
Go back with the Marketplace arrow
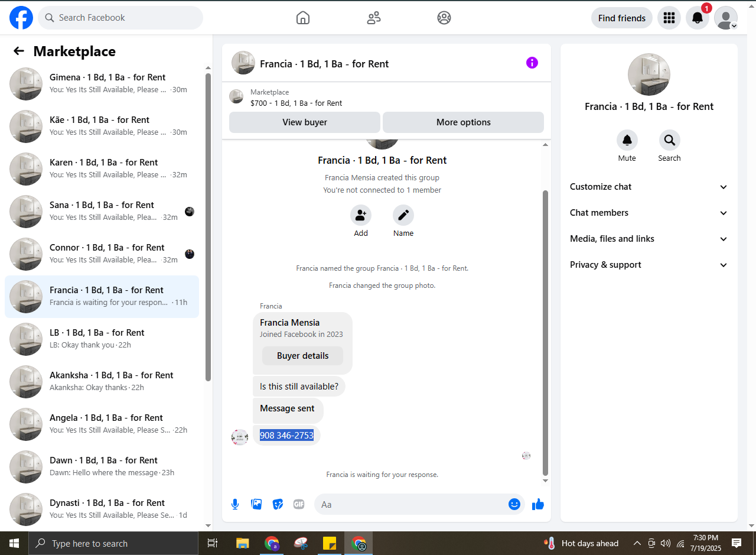pyautogui.click(x=19, y=51)
